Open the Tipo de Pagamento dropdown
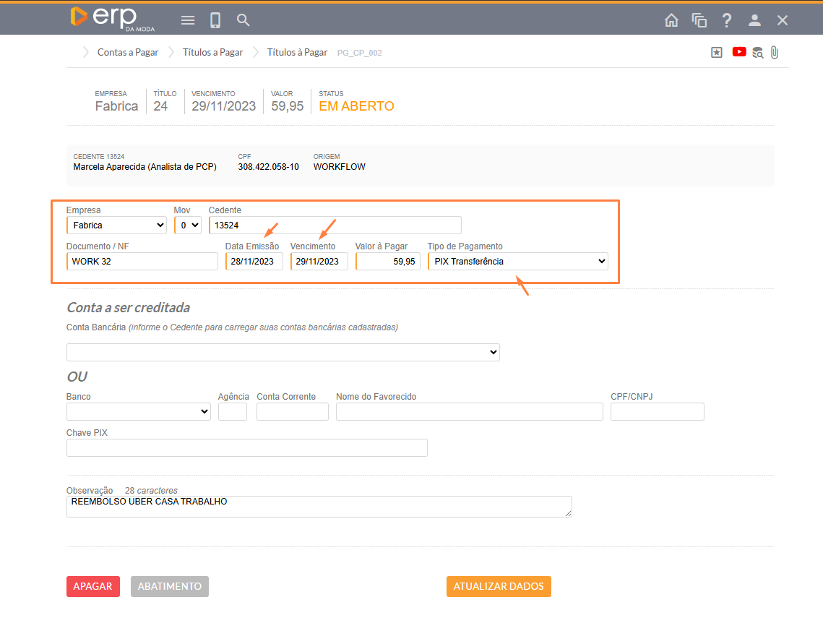The height and width of the screenshot is (644, 823). pos(517,262)
